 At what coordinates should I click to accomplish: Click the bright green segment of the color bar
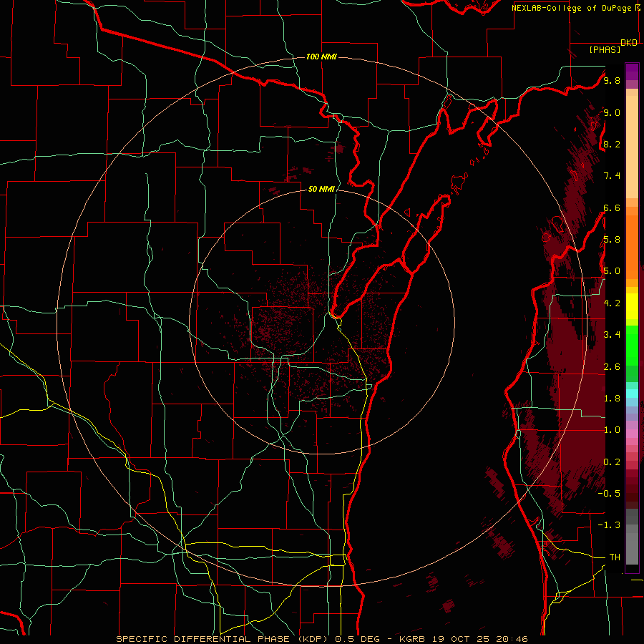[632, 346]
